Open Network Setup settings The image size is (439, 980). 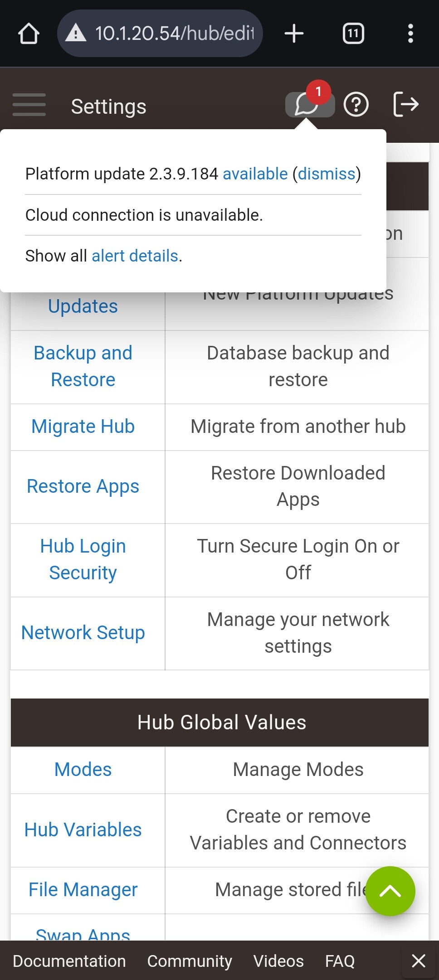coord(82,632)
